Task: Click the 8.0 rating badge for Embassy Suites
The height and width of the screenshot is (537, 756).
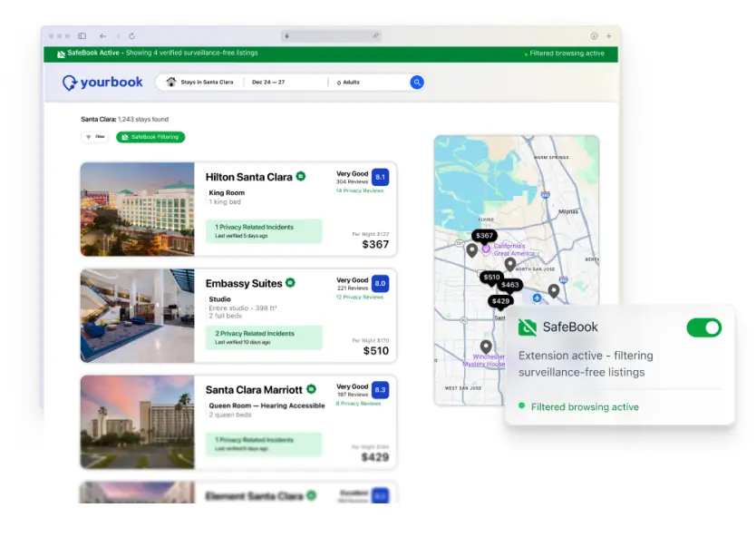Action: point(381,284)
